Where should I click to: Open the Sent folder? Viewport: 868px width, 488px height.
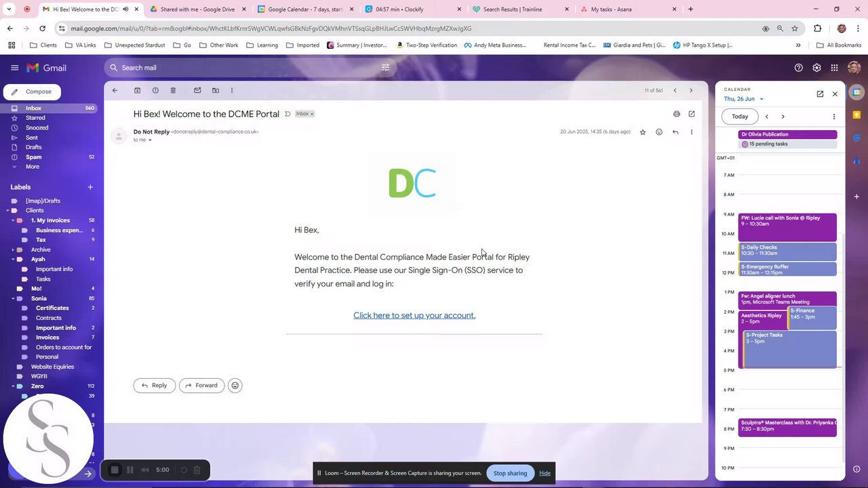tap(32, 138)
